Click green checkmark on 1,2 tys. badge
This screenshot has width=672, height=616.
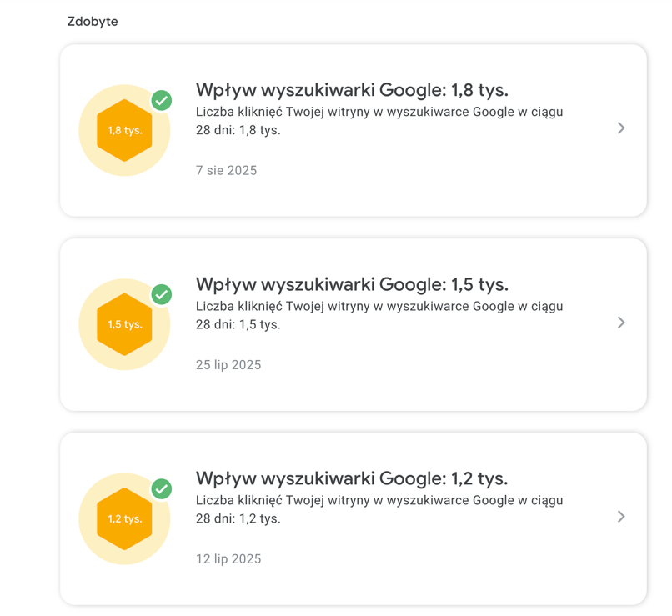tap(162, 488)
